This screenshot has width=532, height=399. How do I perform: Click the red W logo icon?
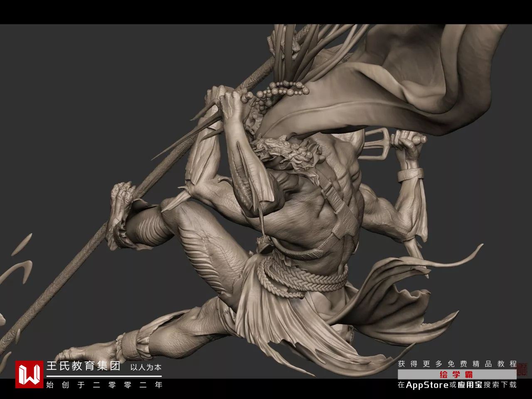[29, 374]
